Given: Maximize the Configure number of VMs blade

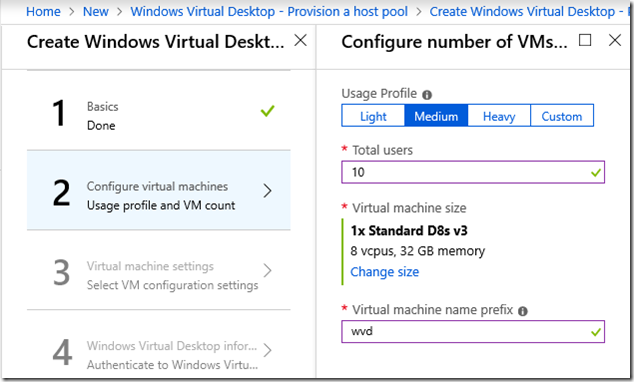Looking at the screenshot, I should point(585,40).
